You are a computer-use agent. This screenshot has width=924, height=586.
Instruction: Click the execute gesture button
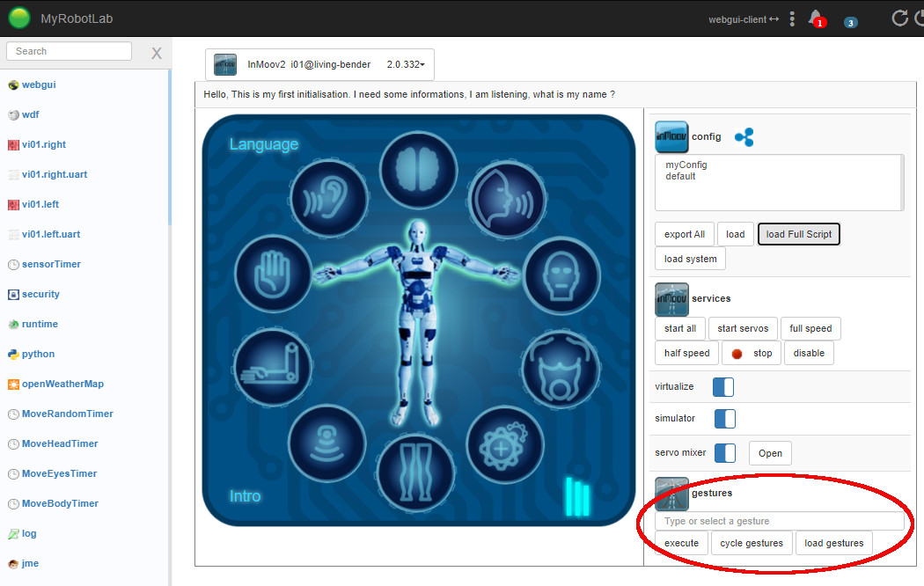pyautogui.click(x=681, y=543)
